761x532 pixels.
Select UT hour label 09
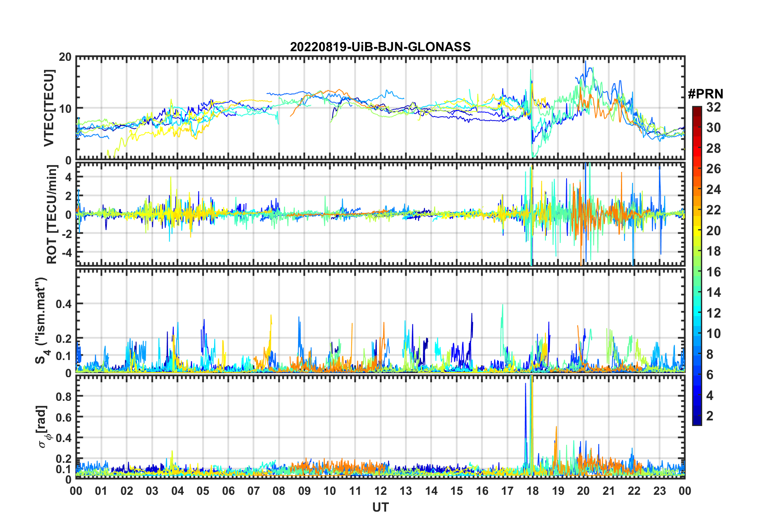(304, 491)
